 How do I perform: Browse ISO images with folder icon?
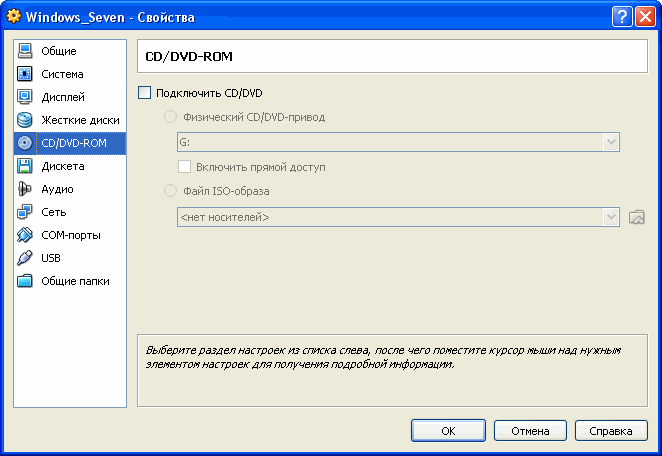pyautogui.click(x=637, y=217)
